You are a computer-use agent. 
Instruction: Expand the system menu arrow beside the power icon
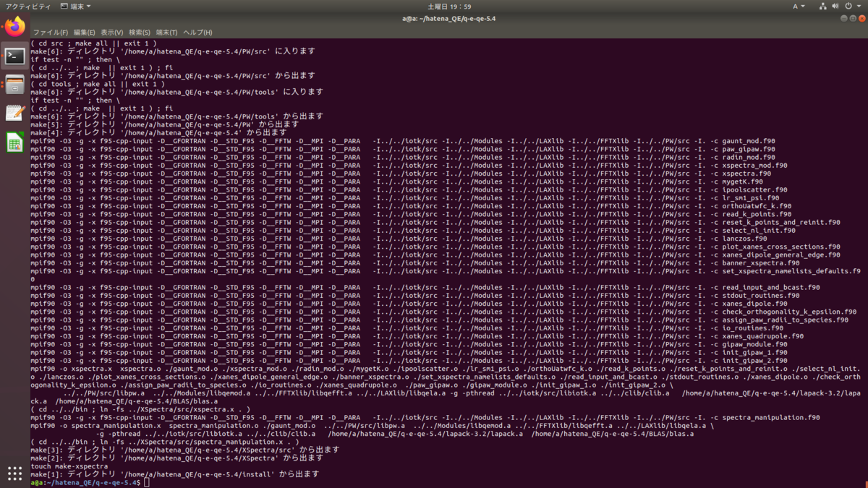[x=859, y=7]
